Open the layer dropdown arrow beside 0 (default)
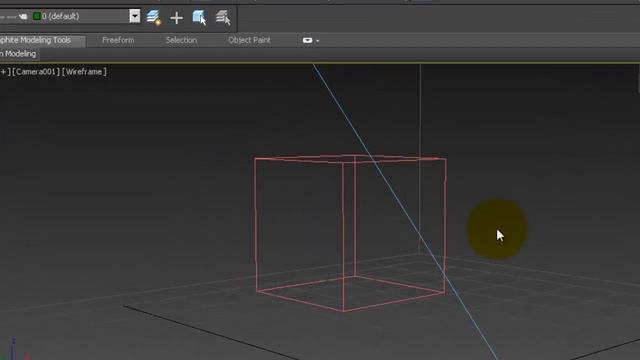640x360 pixels. coord(135,16)
